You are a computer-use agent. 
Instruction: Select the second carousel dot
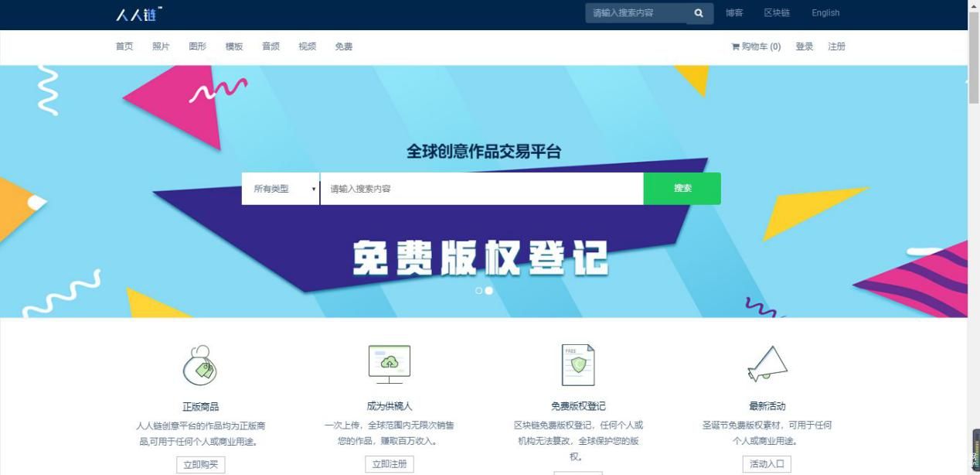(488, 290)
